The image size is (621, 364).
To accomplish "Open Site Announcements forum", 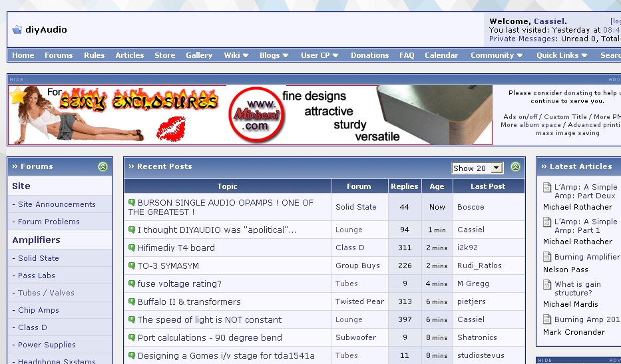I will click(x=57, y=204).
